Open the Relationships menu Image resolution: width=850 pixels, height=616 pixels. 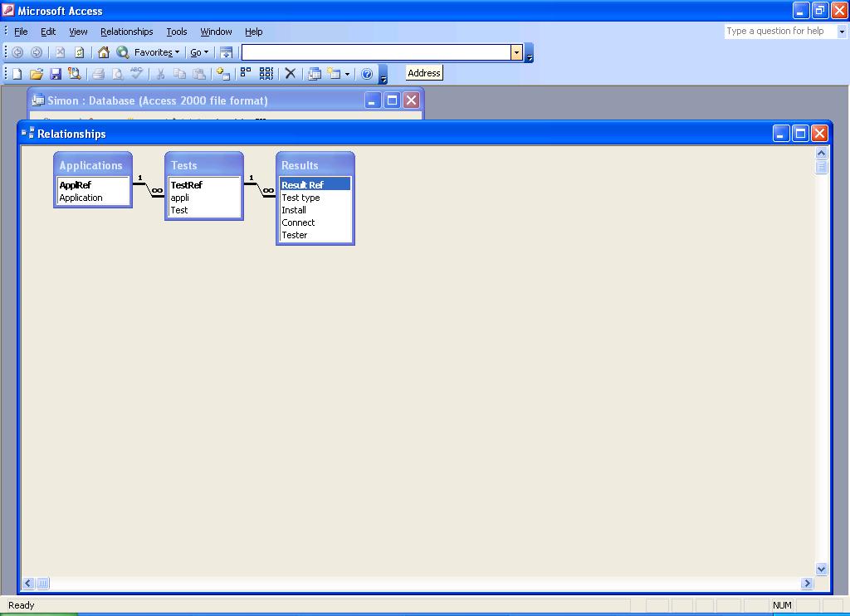coord(127,32)
